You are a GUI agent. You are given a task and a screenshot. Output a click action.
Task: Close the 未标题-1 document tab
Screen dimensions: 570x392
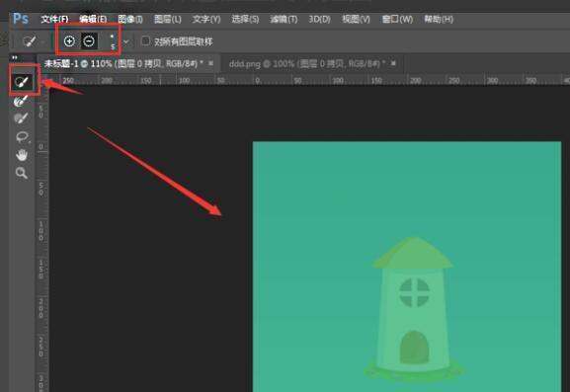click(210, 63)
